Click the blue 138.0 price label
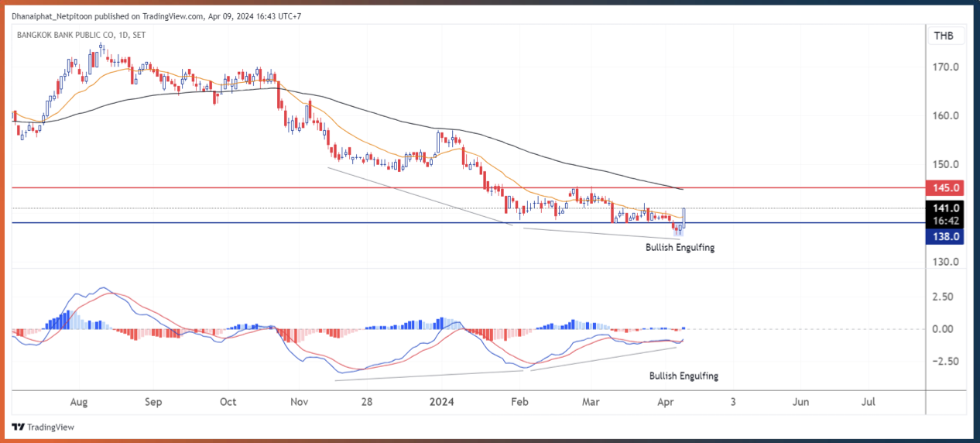 coord(945,236)
